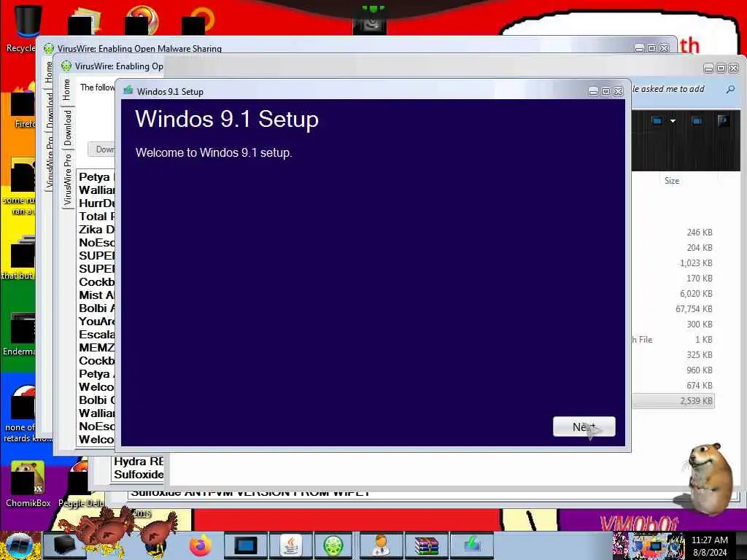Screen dimensions: 747x560
Task: Select the Bolbi C entry in the VirusWire list
Action: (97, 400)
